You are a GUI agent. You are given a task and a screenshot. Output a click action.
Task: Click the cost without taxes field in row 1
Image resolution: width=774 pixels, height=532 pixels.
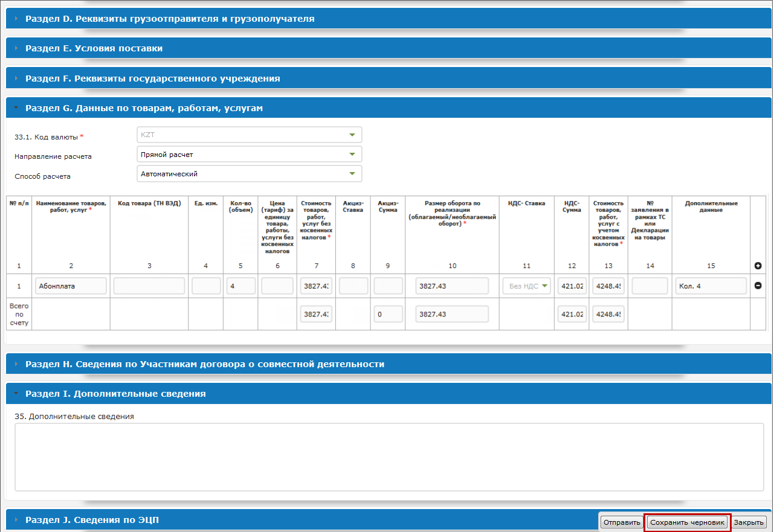coord(316,286)
